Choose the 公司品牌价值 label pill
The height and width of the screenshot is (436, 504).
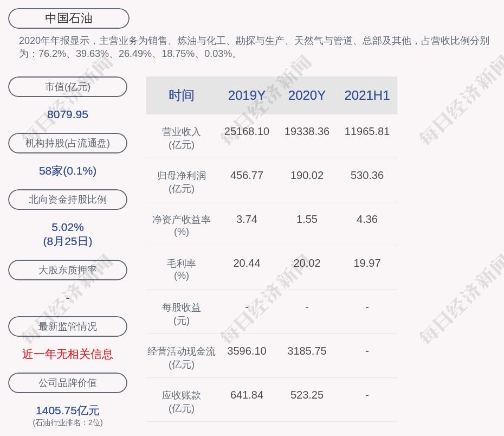[68, 383]
